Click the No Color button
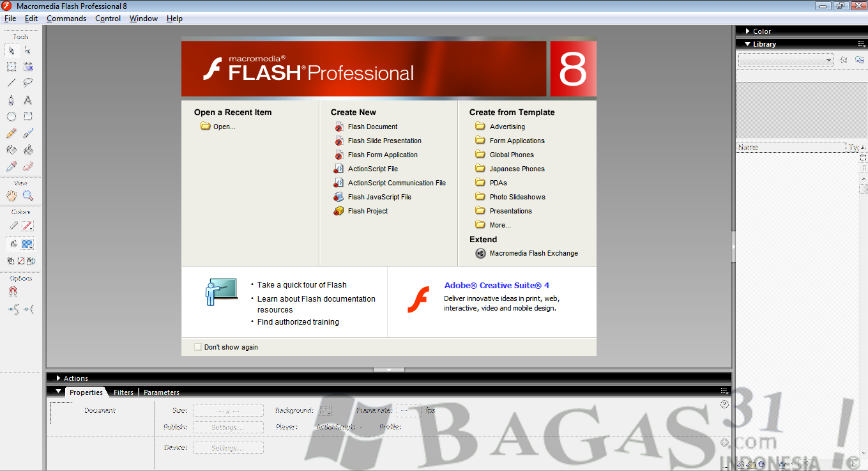 click(21, 261)
